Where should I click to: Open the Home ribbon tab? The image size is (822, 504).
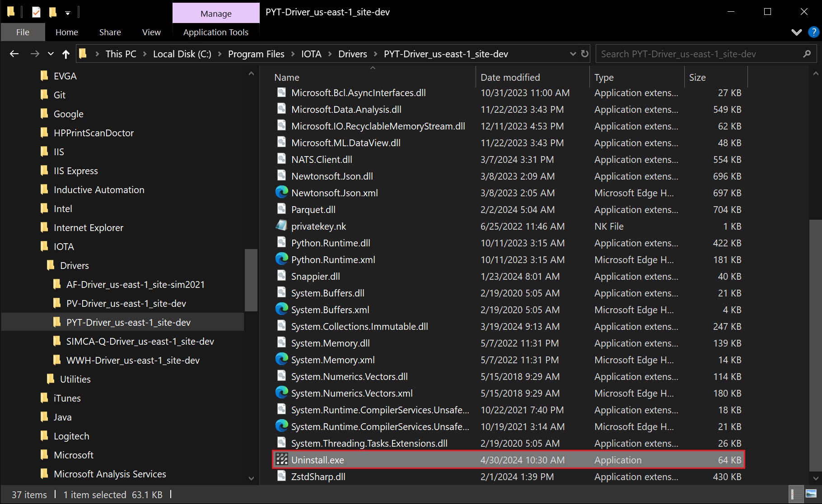pos(67,32)
